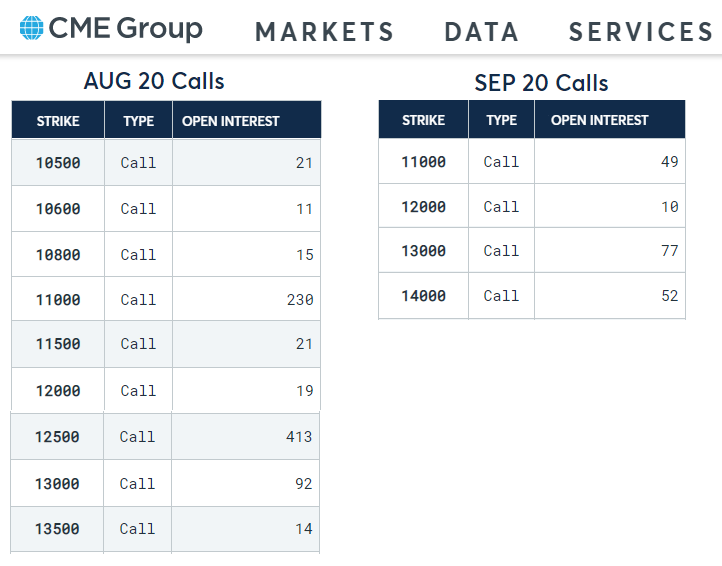Viewport: 722px width, 566px height.
Task: Click the 12500 strike in AUG calls
Action: point(58,437)
